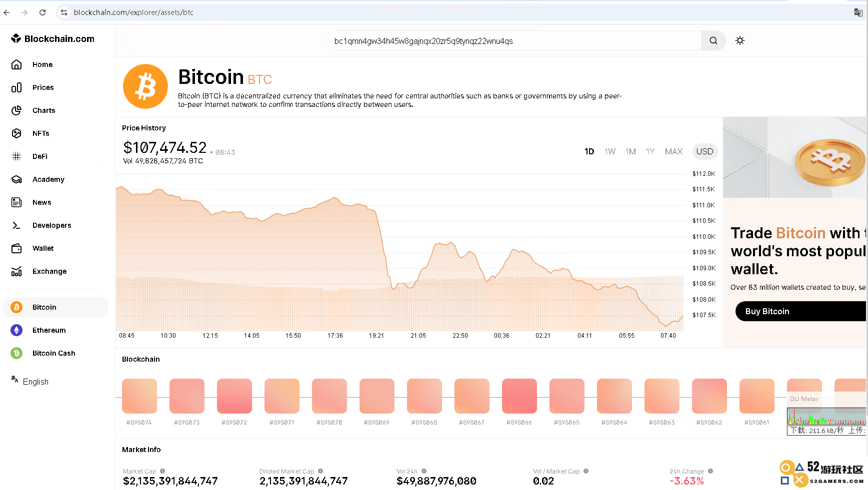Open block #898066 tile

pos(519,396)
